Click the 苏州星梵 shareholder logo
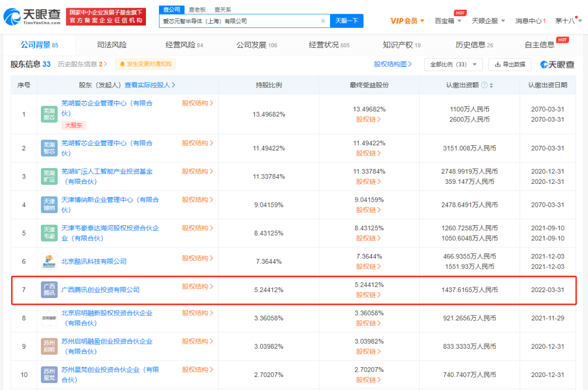Viewport: 588px width, 390px height. (49, 375)
